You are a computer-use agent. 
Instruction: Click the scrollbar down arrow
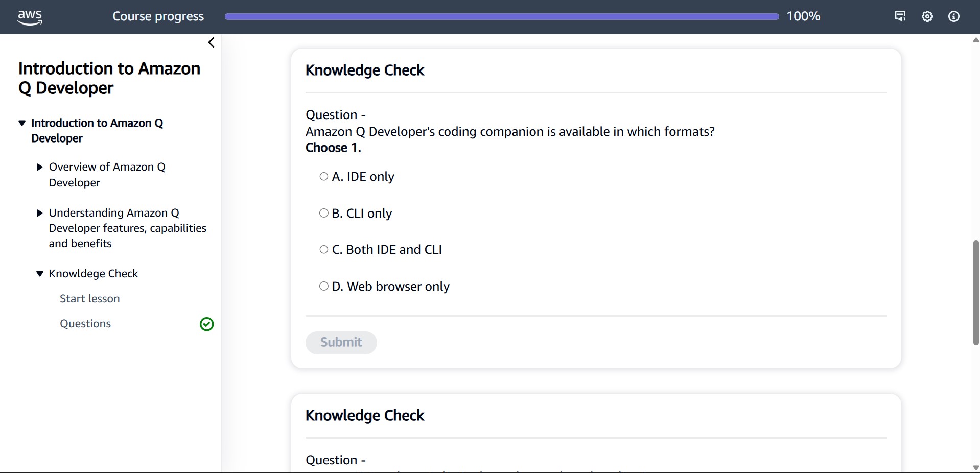tap(975, 467)
